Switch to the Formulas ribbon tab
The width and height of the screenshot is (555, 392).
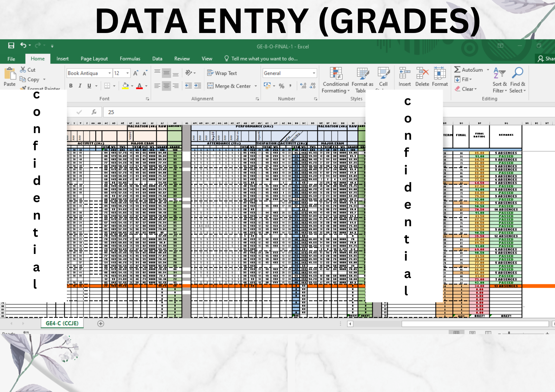130,59
